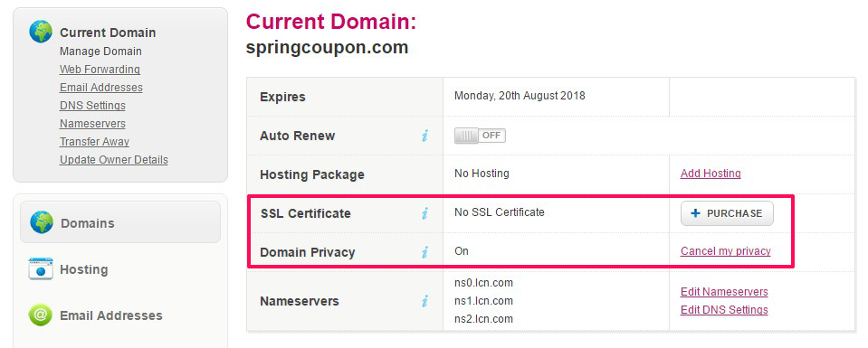This screenshot has width=868, height=348.
Task: Click the ns2.lcn.com nameserver
Action: click(x=484, y=319)
